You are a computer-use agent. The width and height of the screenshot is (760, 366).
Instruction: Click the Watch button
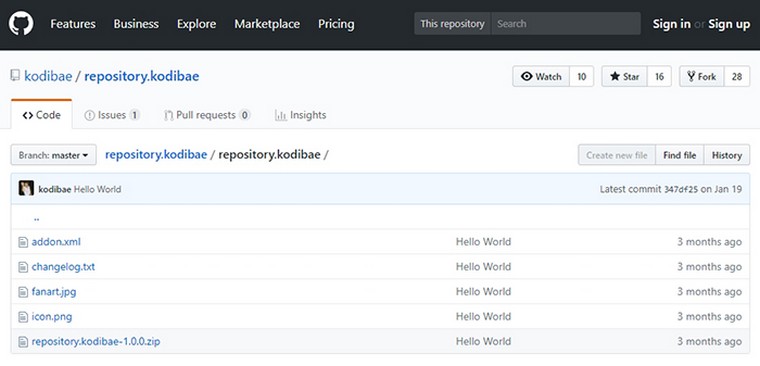click(x=541, y=77)
